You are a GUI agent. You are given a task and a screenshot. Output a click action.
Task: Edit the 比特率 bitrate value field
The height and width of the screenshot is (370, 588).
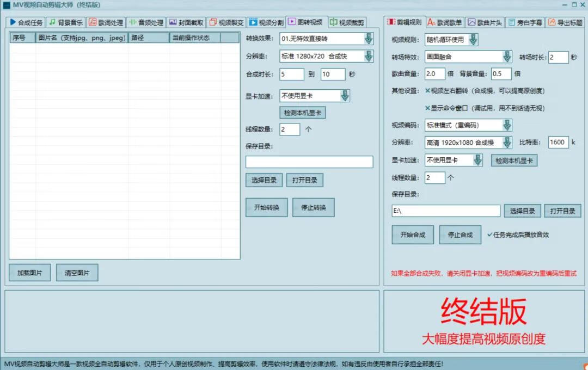point(559,142)
